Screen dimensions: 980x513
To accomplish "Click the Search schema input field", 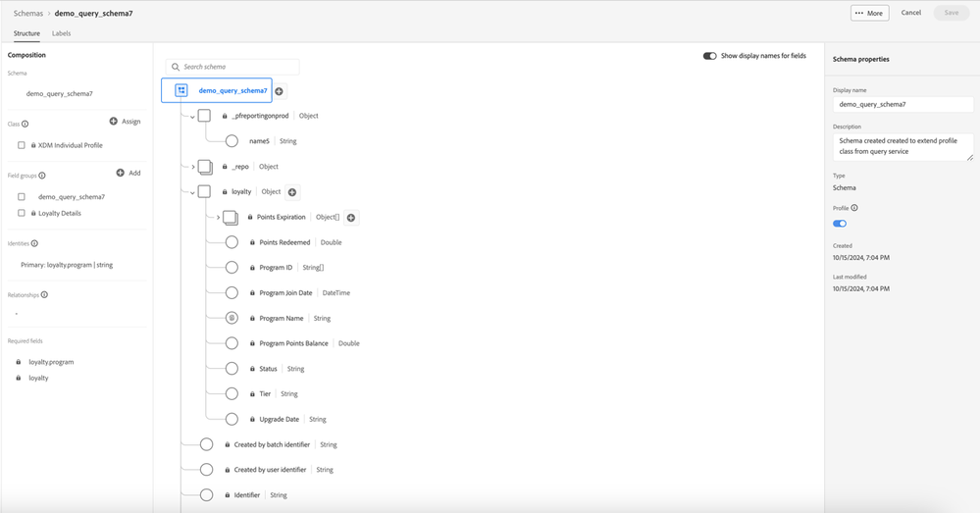I will [x=235, y=67].
